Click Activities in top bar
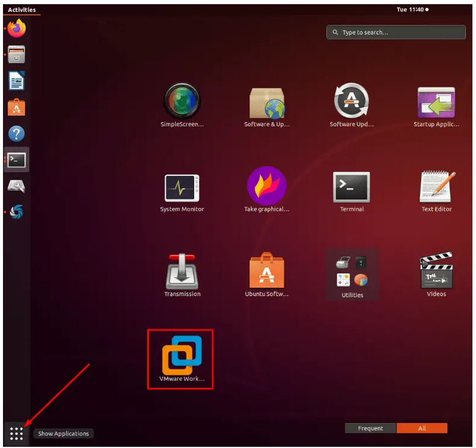This screenshot has height=448, width=476. (22, 10)
